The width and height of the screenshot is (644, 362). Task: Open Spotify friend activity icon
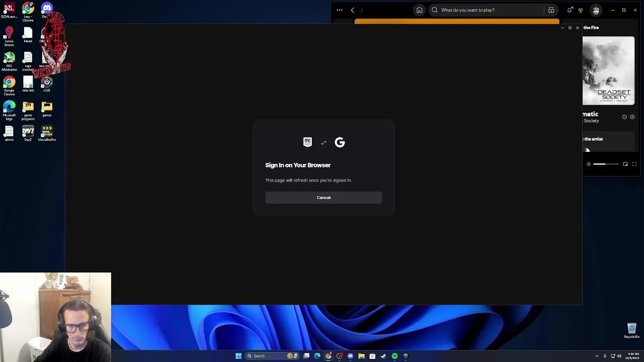(x=581, y=10)
